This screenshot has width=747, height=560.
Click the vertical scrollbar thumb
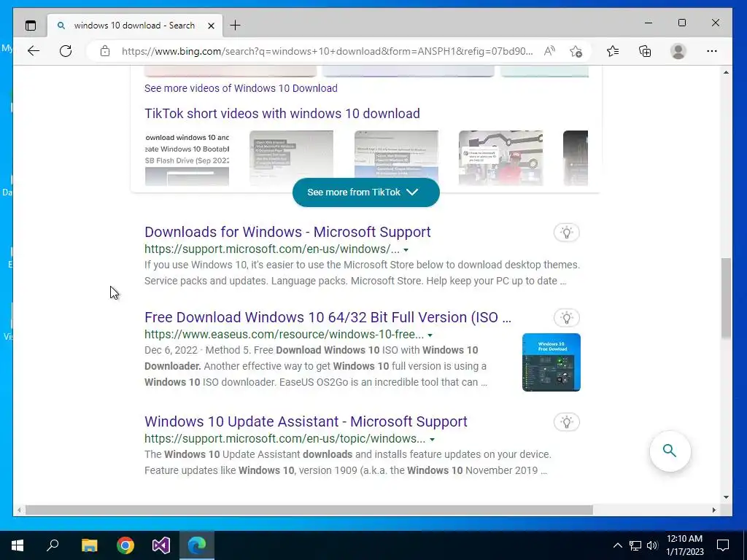coord(726,298)
